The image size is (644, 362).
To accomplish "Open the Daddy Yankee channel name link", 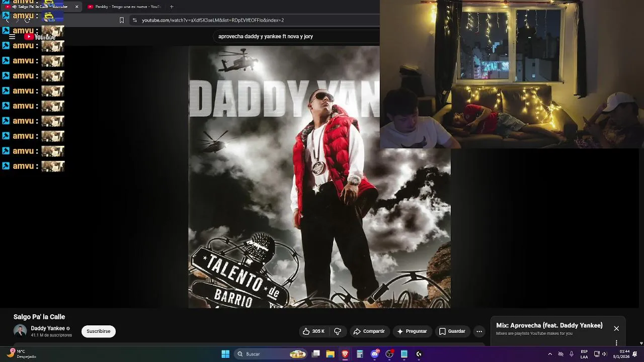I will (x=48, y=328).
